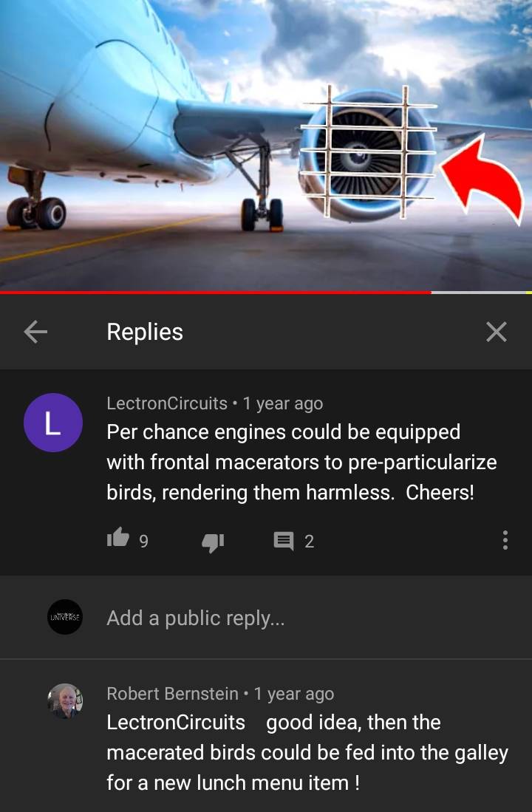Dislike LectronCircuits' comment
This screenshot has width=532, height=812.
pyautogui.click(x=213, y=542)
